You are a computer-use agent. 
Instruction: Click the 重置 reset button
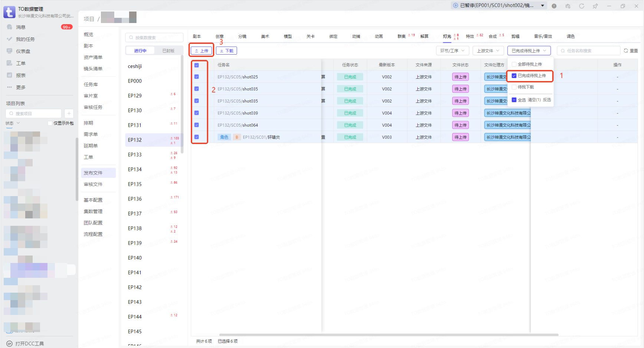pyautogui.click(x=631, y=51)
